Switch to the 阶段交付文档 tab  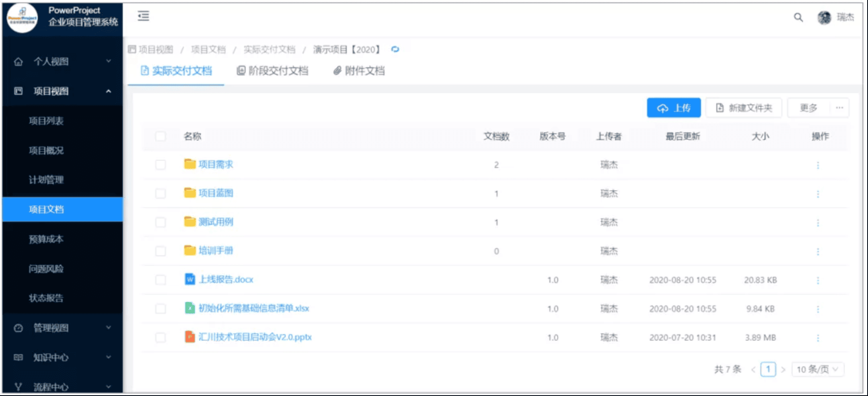pyautogui.click(x=272, y=71)
